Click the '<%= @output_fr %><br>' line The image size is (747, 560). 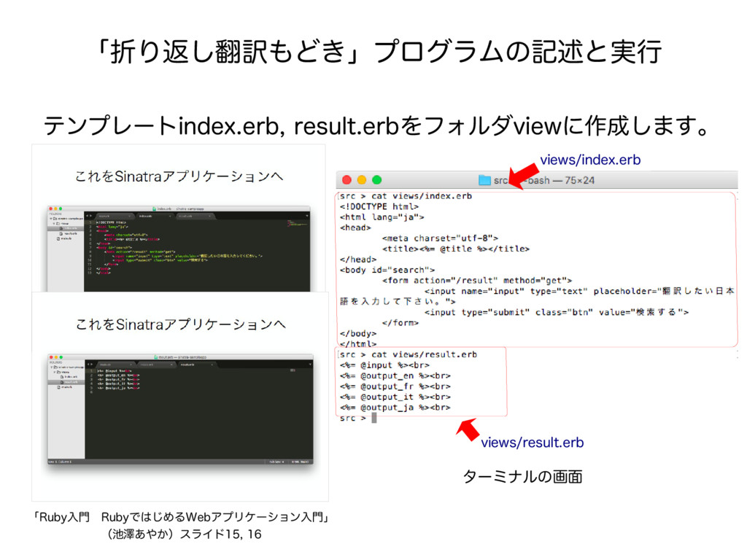[395, 386]
